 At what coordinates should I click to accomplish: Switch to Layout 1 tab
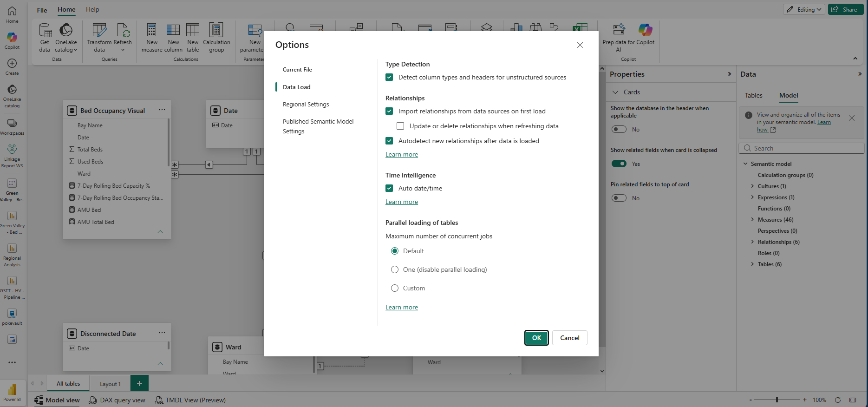(x=110, y=384)
